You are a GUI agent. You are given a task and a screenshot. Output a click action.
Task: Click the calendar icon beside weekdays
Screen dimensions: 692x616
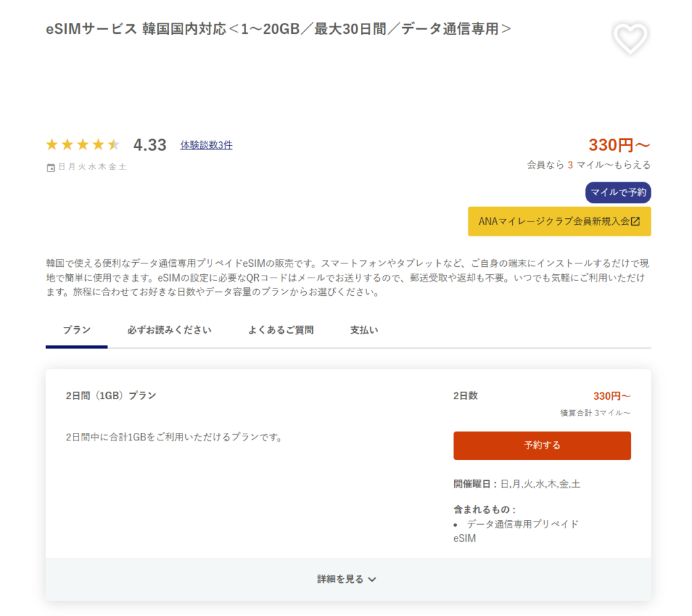[x=51, y=168]
